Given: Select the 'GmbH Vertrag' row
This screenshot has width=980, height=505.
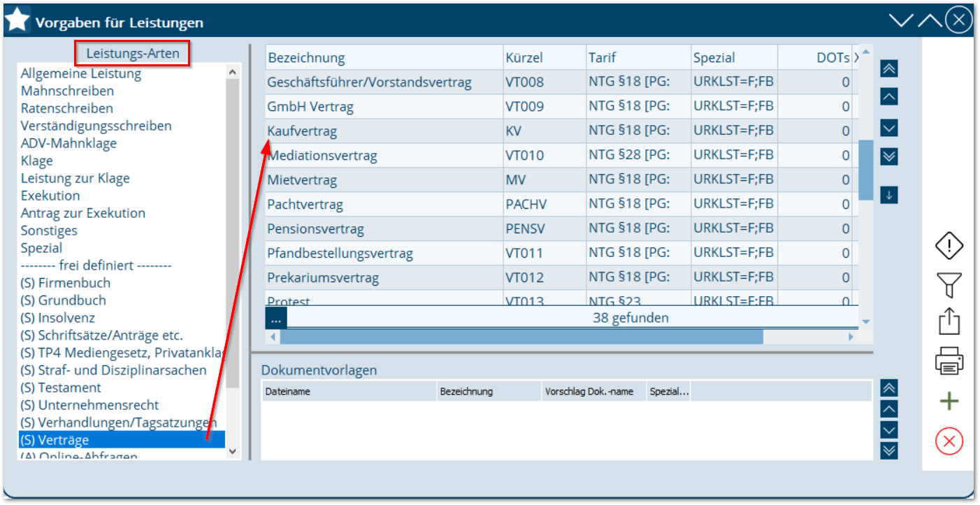Looking at the screenshot, I should click(x=561, y=106).
